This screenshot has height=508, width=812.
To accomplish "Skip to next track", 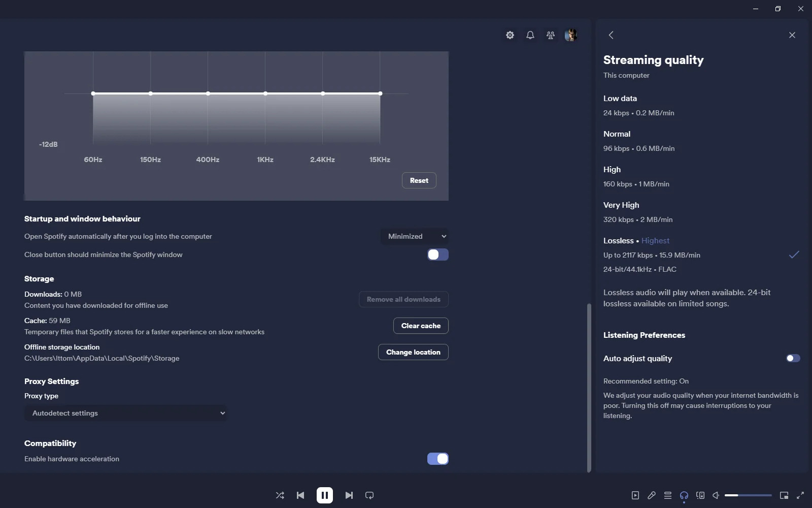I will pyautogui.click(x=349, y=495).
